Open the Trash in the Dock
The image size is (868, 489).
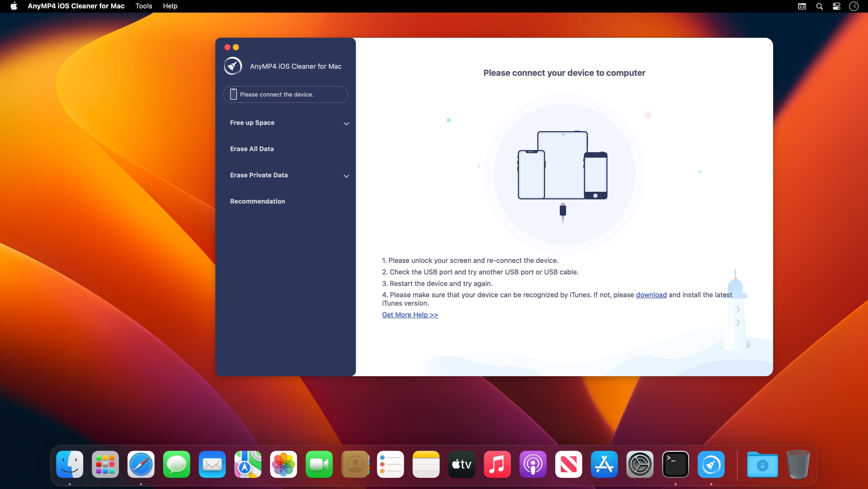pos(798,464)
